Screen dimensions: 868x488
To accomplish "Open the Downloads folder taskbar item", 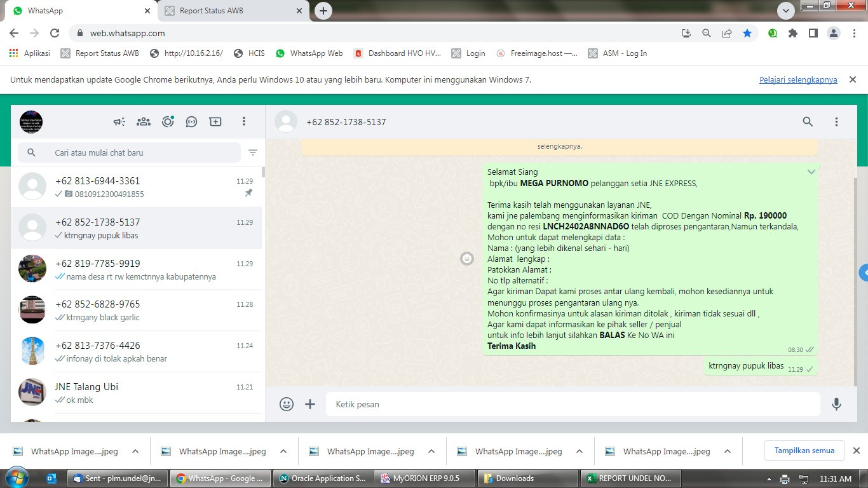I will 527,478.
